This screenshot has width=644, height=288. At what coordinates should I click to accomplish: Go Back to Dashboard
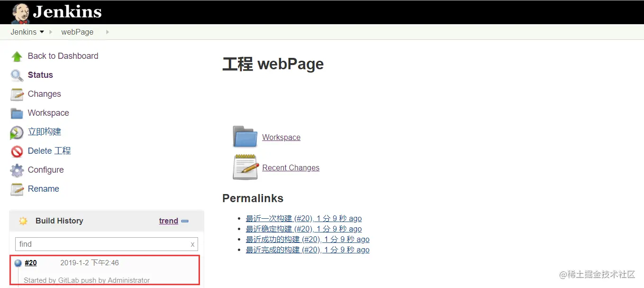coord(63,56)
